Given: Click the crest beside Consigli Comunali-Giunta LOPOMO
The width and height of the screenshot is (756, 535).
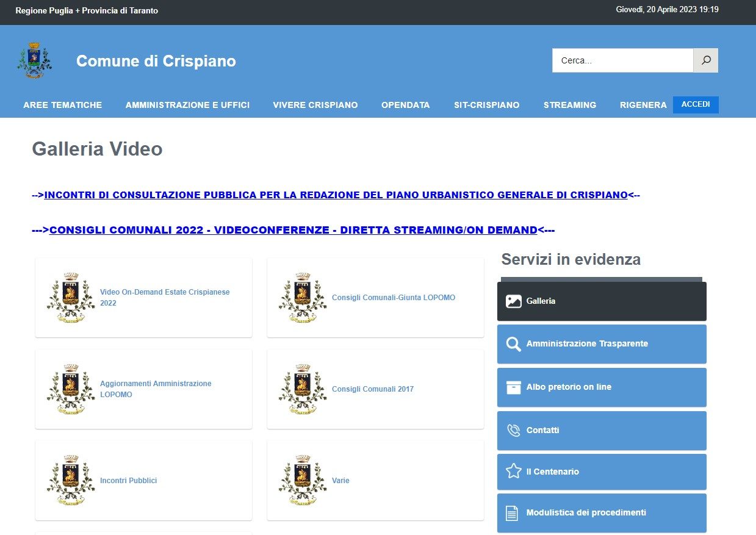Looking at the screenshot, I should click(x=303, y=298).
